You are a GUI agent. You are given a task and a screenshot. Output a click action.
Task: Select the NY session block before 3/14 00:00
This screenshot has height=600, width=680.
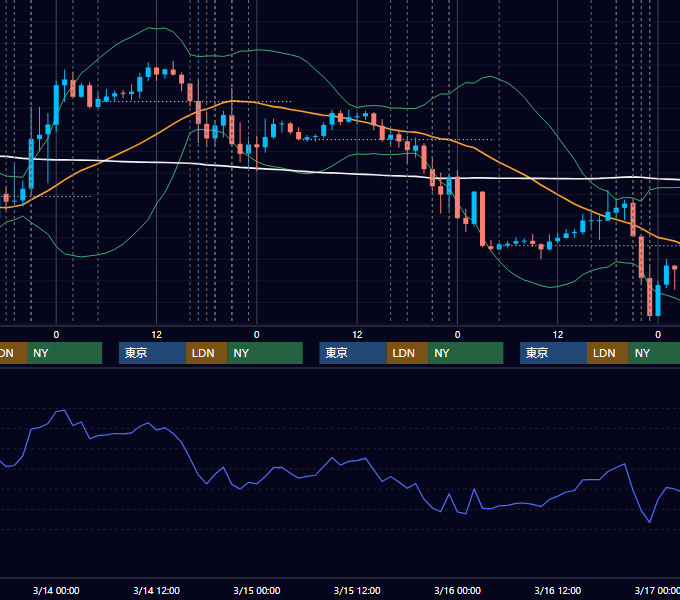(64, 353)
